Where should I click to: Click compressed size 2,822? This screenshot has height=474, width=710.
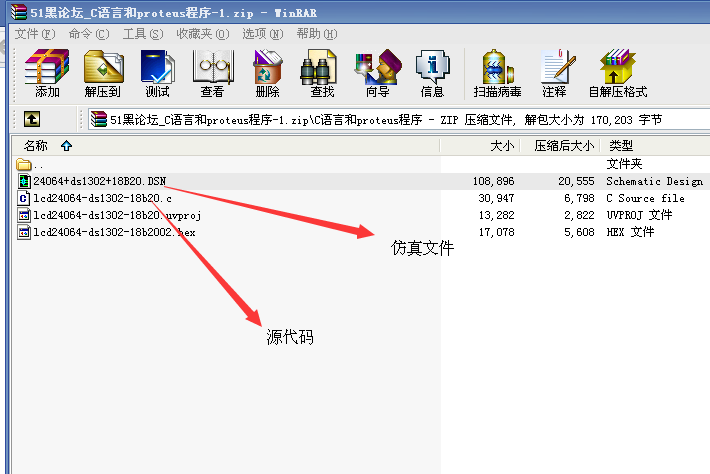coord(579,215)
